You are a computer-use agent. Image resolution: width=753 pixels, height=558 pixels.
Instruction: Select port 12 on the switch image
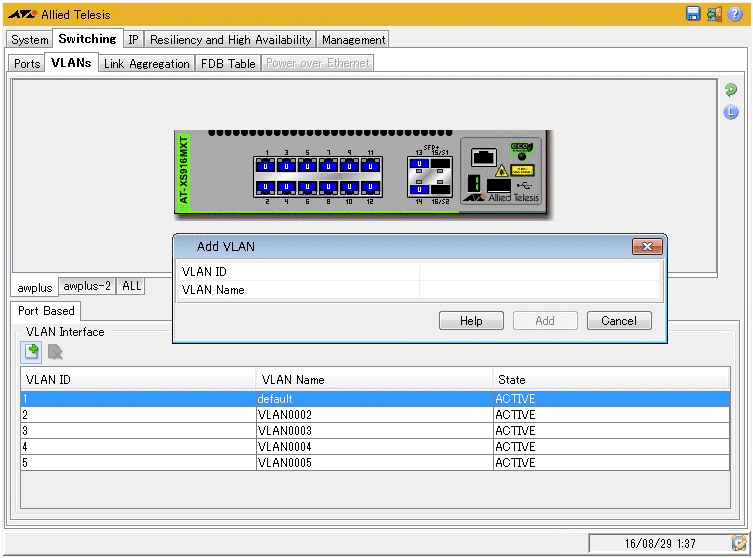click(370, 187)
